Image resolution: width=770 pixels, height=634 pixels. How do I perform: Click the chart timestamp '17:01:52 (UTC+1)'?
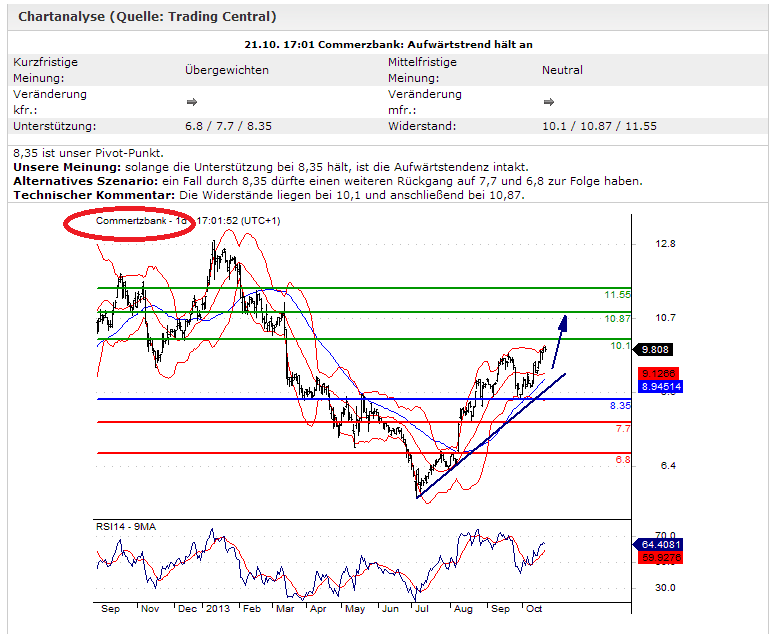239,221
